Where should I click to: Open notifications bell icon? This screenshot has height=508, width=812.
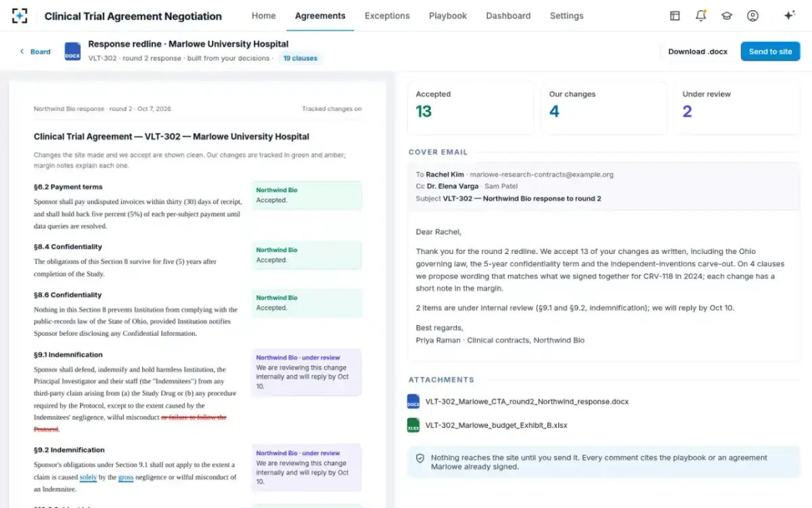[x=701, y=16]
